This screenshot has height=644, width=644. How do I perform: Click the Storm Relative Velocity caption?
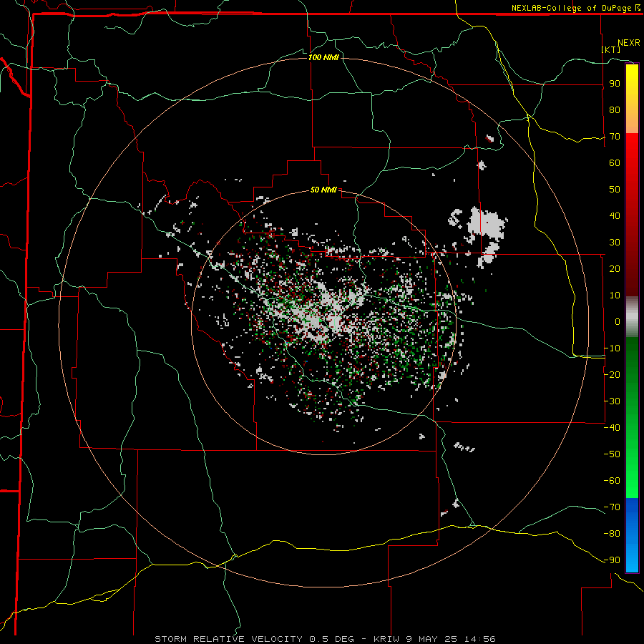tap(255, 639)
